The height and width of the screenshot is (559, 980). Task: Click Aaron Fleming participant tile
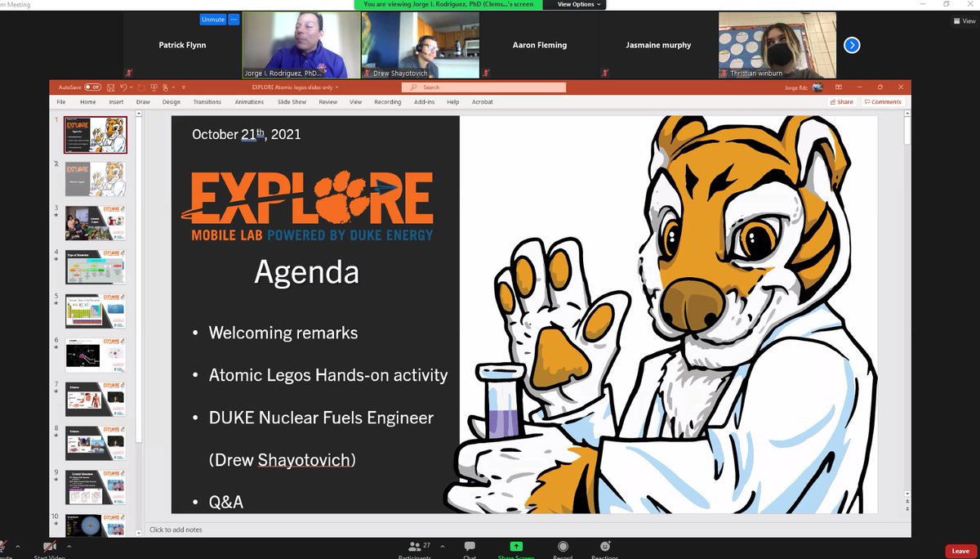pyautogui.click(x=540, y=45)
